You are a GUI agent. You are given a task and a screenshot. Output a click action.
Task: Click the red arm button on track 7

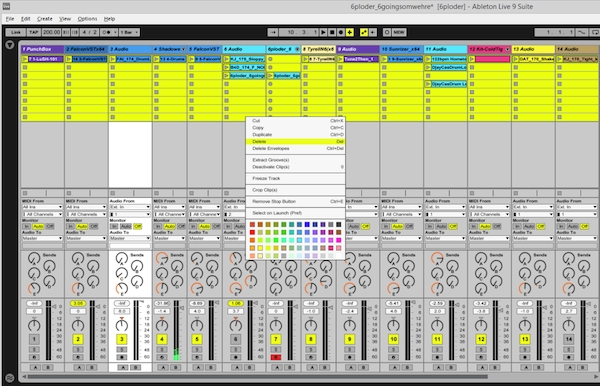coord(276,357)
